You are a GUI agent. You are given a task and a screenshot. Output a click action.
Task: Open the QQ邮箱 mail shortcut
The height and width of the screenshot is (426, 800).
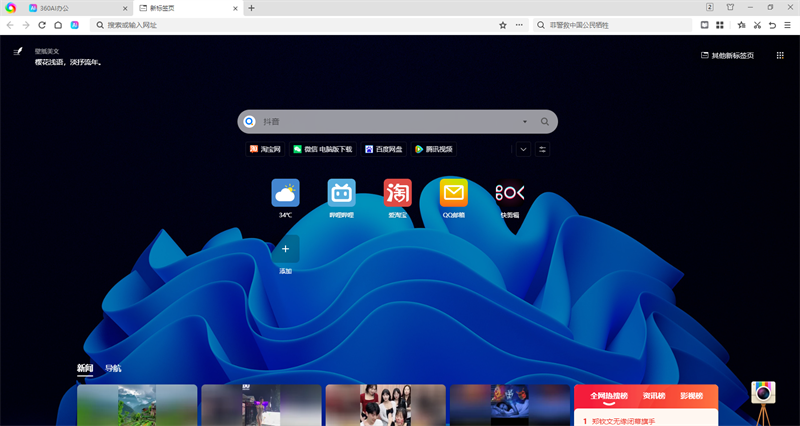pos(453,193)
